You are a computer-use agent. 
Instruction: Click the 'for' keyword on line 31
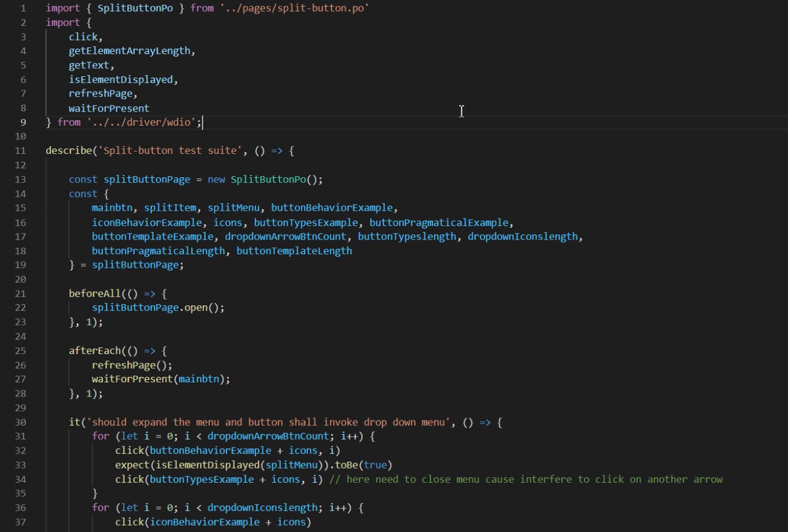pyautogui.click(x=100, y=436)
